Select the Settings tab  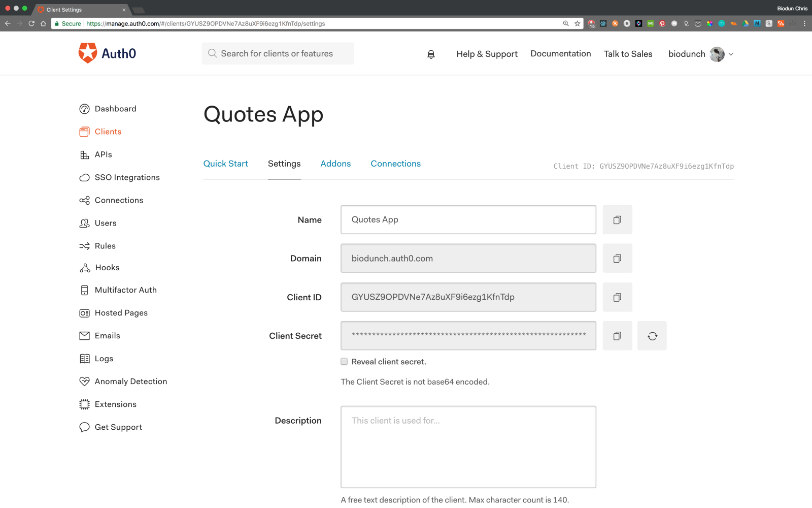click(284, 164)
